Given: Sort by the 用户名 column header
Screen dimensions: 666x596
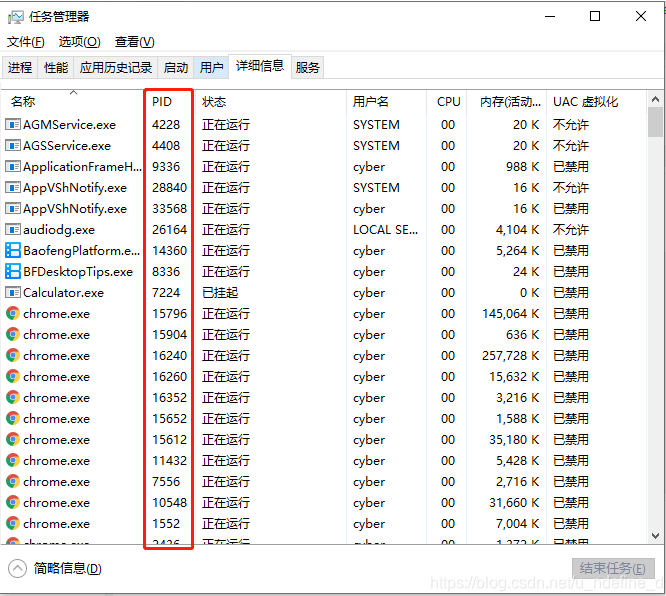Looking at the screenshot, I should [x=387, y=102].
